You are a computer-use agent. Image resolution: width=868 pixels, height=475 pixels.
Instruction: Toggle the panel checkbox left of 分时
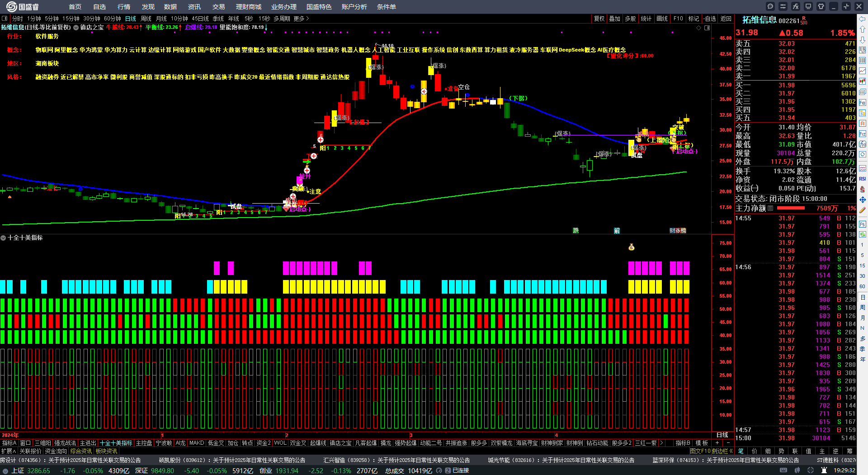point(5,19)
